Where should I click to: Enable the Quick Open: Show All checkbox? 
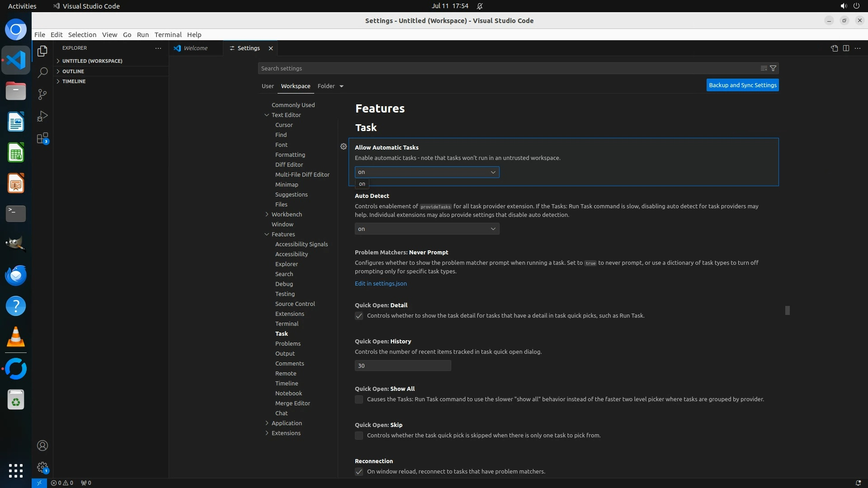tap(359, 399)
